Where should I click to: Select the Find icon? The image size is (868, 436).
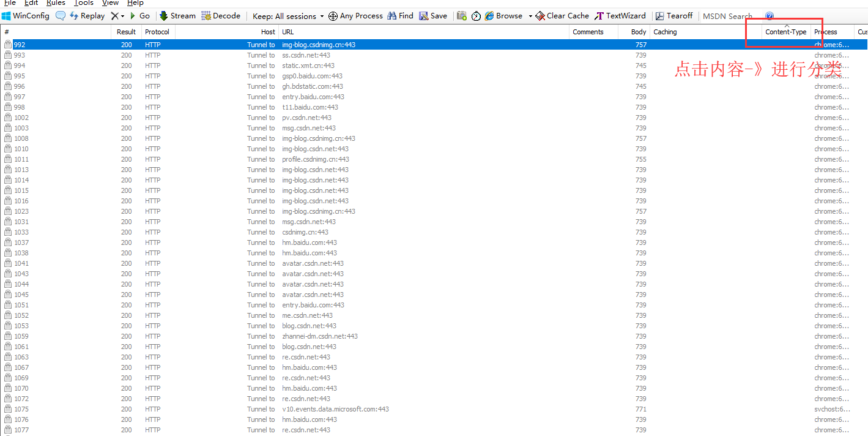pyautogui.click(x=400, y=15)
